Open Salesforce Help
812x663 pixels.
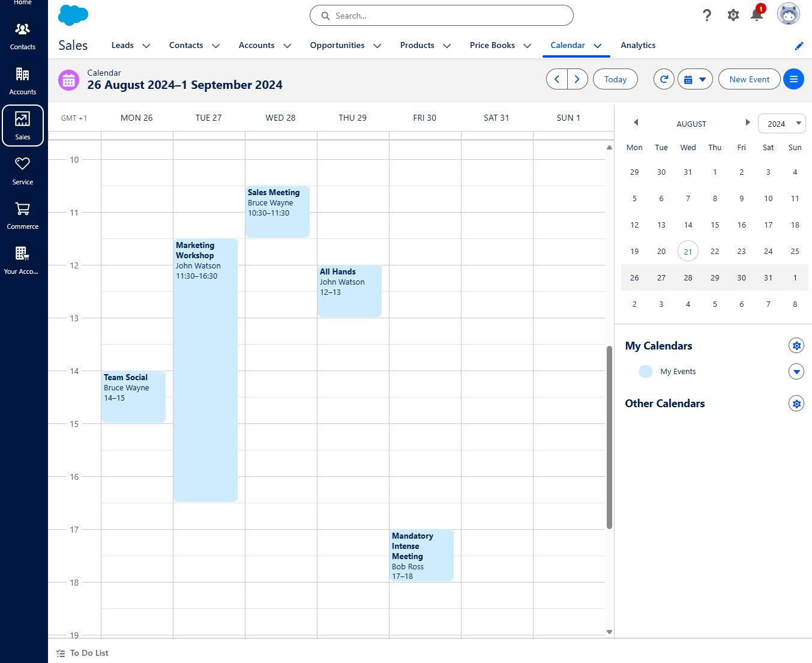point(707,15)
